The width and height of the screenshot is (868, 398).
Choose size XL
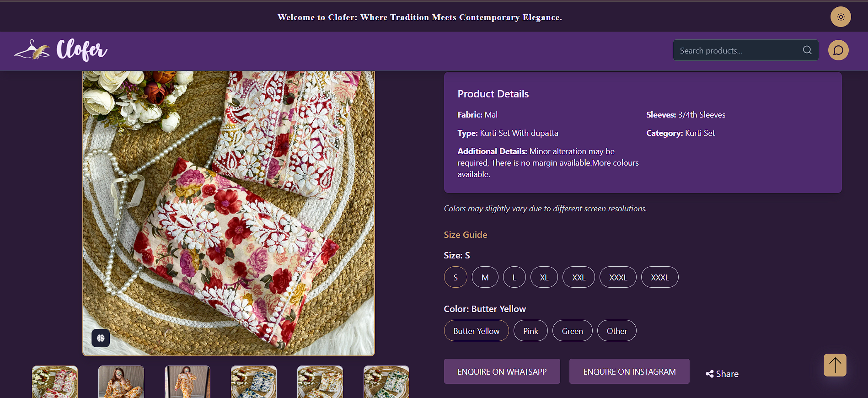point(544,277)
